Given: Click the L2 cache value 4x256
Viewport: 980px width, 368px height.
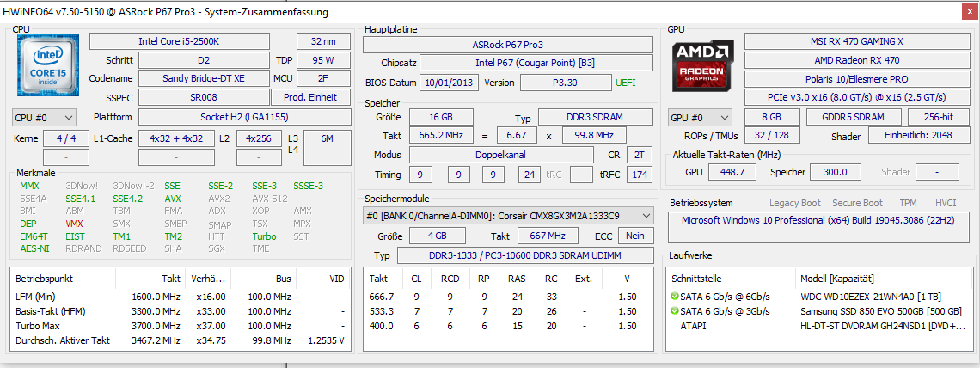Looking at the screenshot, I should tap(259, 138).
